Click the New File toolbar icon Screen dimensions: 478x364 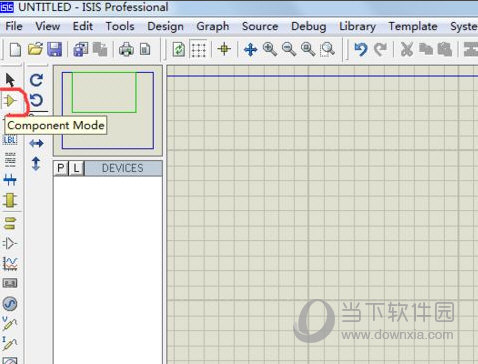(15, 50)
